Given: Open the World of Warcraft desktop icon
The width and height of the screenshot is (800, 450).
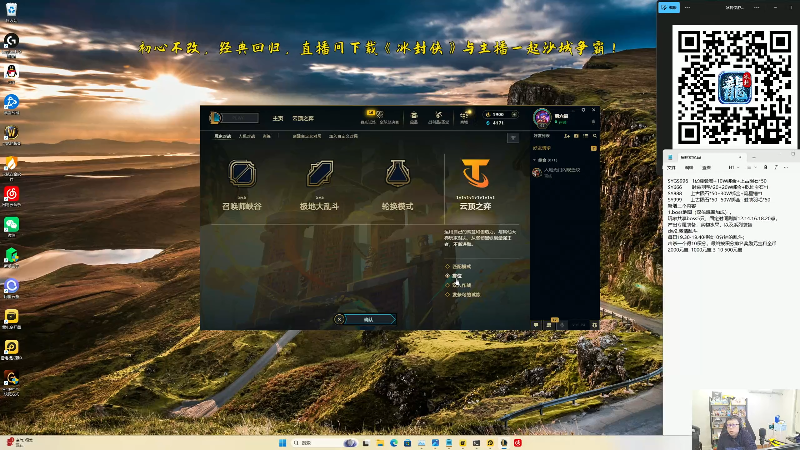Looking at the screenshot, I should [x=11, y=132].
